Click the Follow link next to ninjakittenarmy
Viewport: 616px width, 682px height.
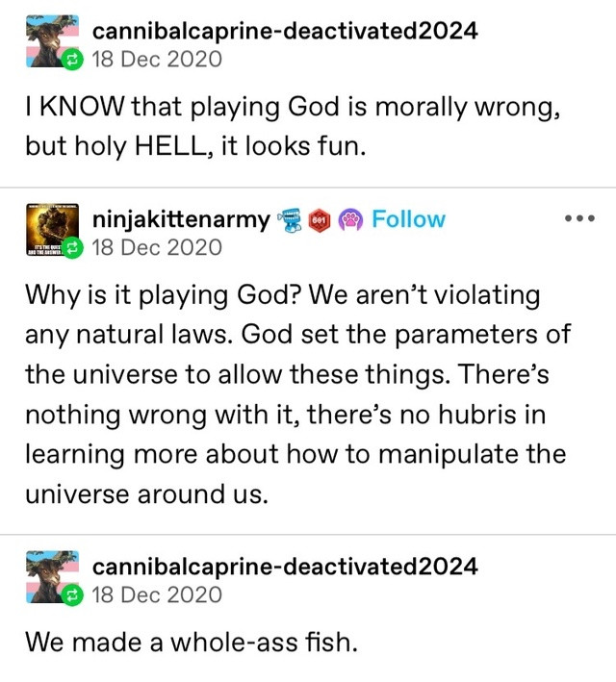pyautogui.click(x=408, y=219)
